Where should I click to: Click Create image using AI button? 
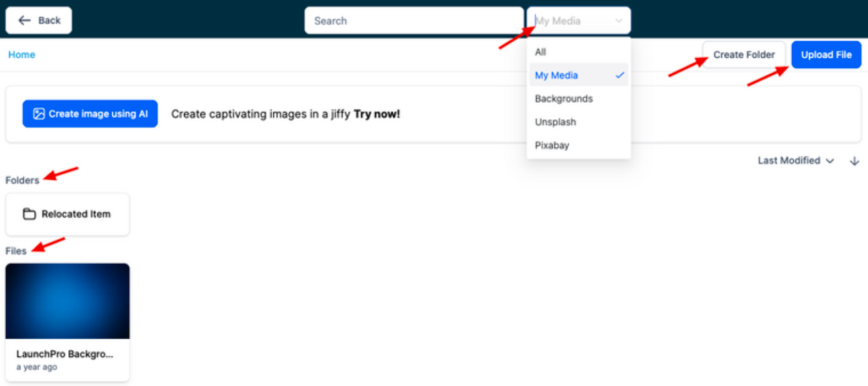(x=90, y=114)
